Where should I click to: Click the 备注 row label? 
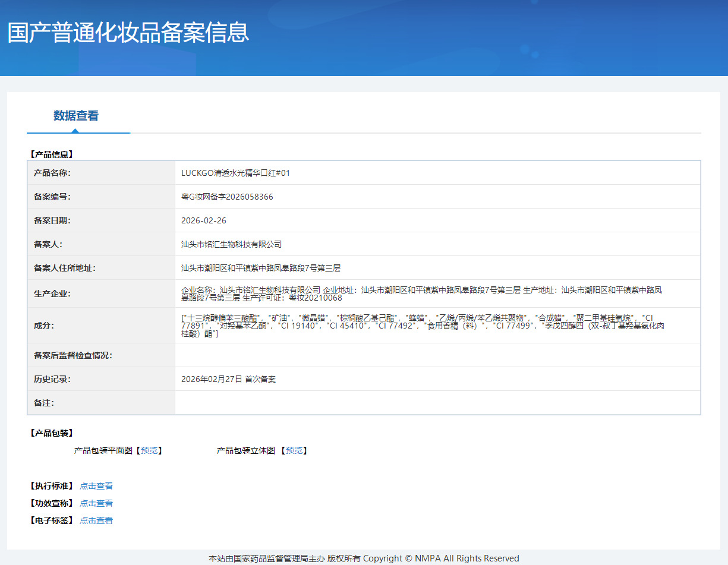point(44,403)
